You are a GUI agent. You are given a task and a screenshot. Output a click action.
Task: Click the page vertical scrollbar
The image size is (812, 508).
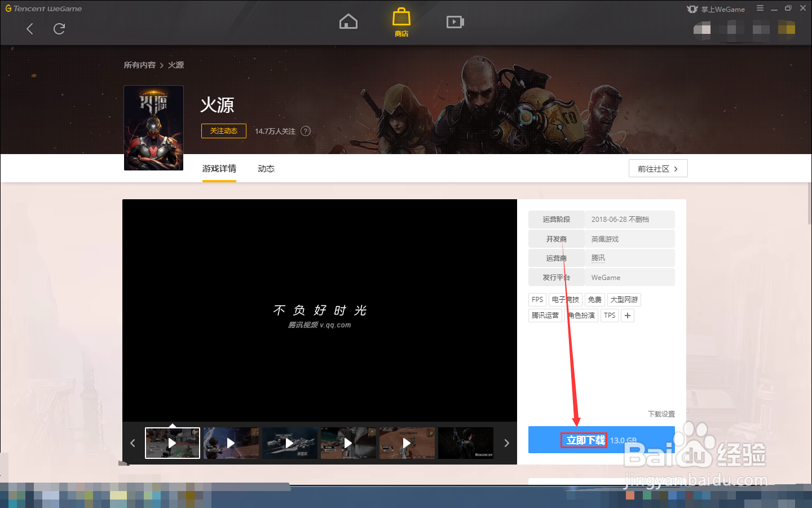(x=810, y=203)
